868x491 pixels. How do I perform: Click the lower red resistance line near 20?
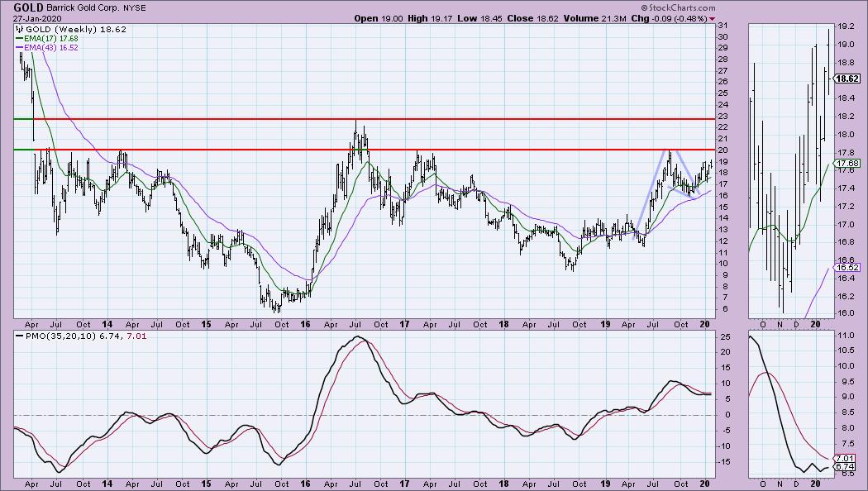point(374,150)
